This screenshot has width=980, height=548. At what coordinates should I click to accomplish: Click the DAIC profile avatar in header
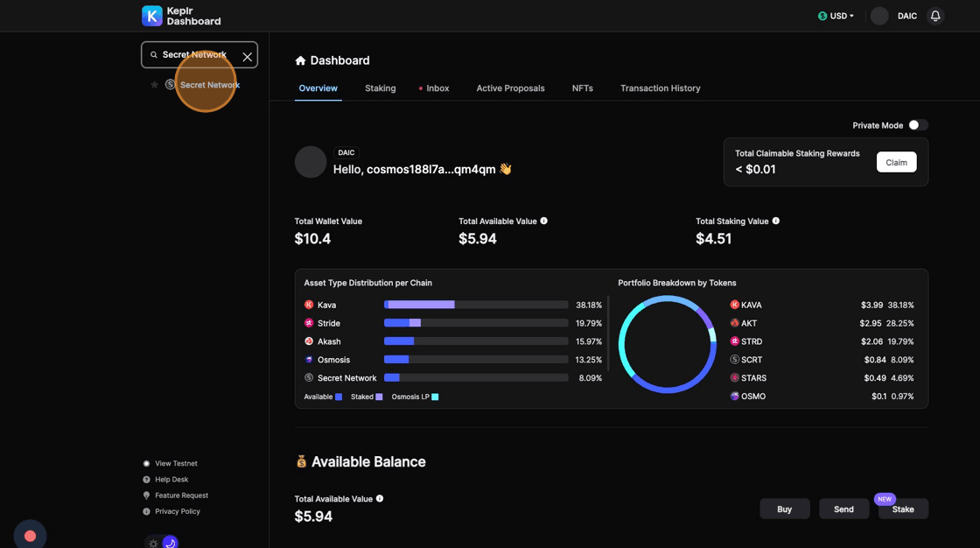click(879, 16)
